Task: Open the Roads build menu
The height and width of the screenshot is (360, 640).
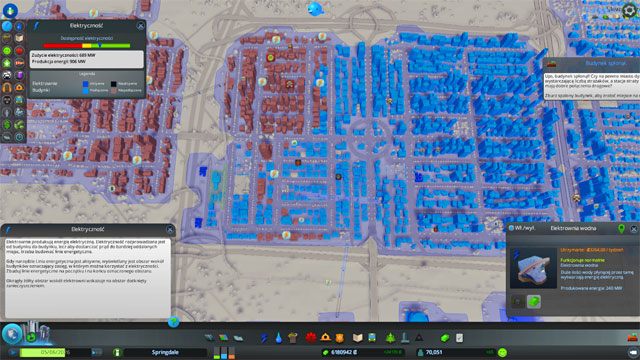Action: point(209,338)
